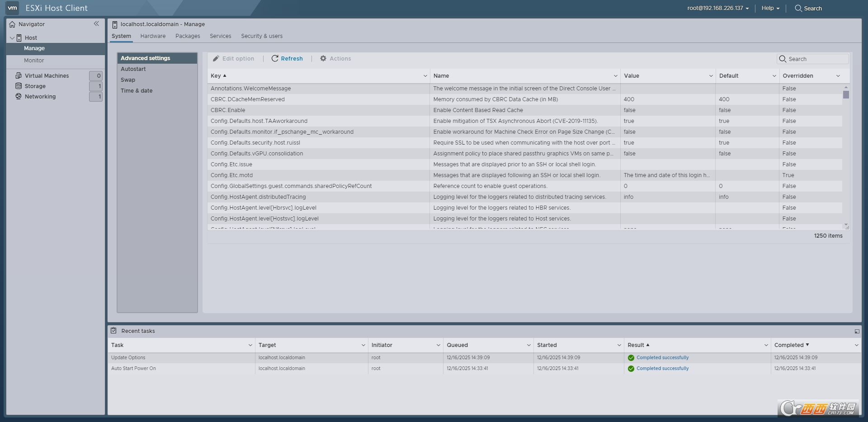Select Autostart in the System sidebar
868x422 pixels.
[133, 69]
